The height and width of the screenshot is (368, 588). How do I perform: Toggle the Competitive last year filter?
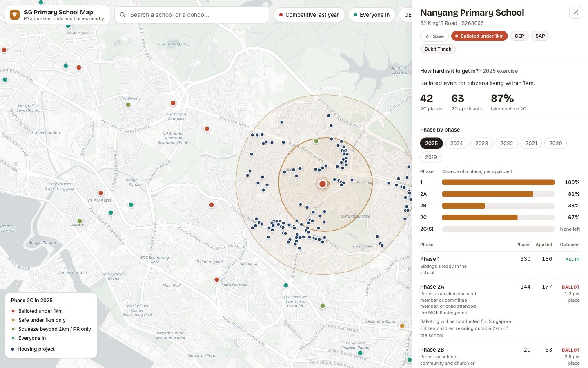click(x=309, y=15)
